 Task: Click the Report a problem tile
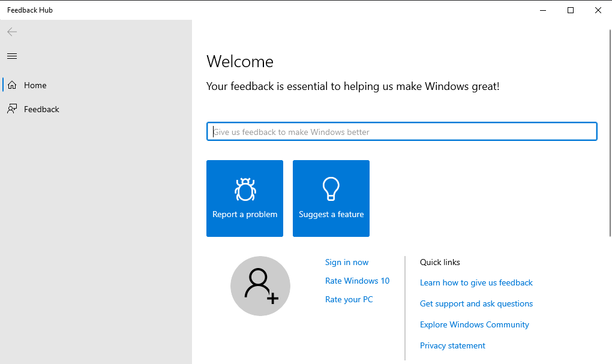[x=245, y=198]
